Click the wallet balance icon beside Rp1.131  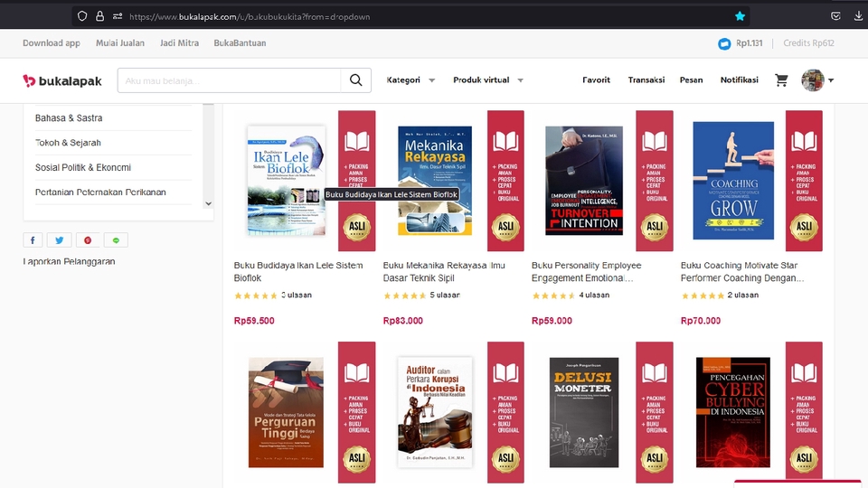[x=724, y=43]
